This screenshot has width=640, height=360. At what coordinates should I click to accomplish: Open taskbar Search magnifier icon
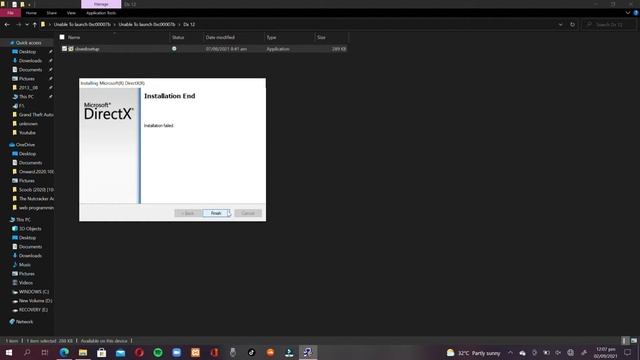(27, 352)
